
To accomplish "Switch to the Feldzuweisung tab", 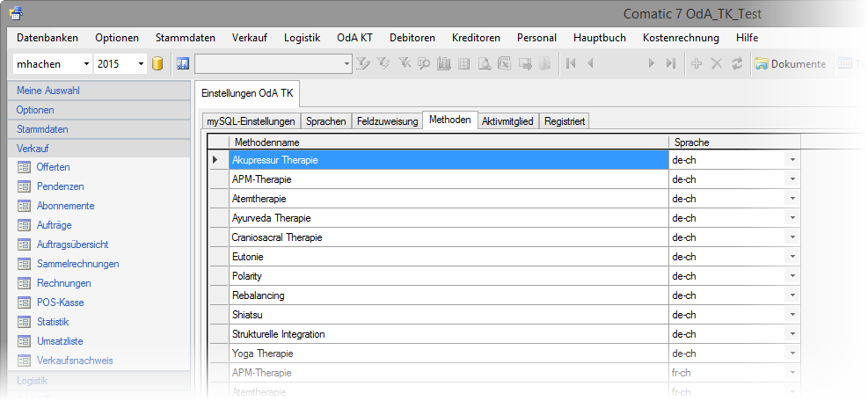I will coord(387,121).
